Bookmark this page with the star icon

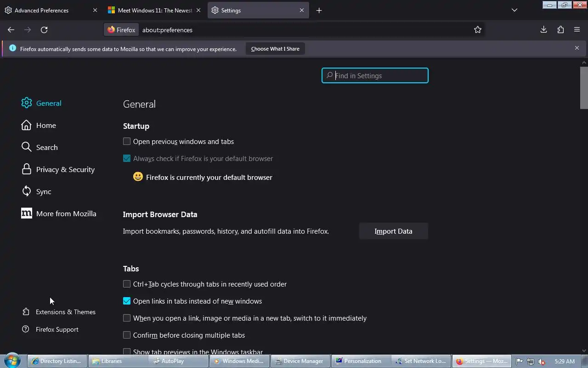[478, 30]
